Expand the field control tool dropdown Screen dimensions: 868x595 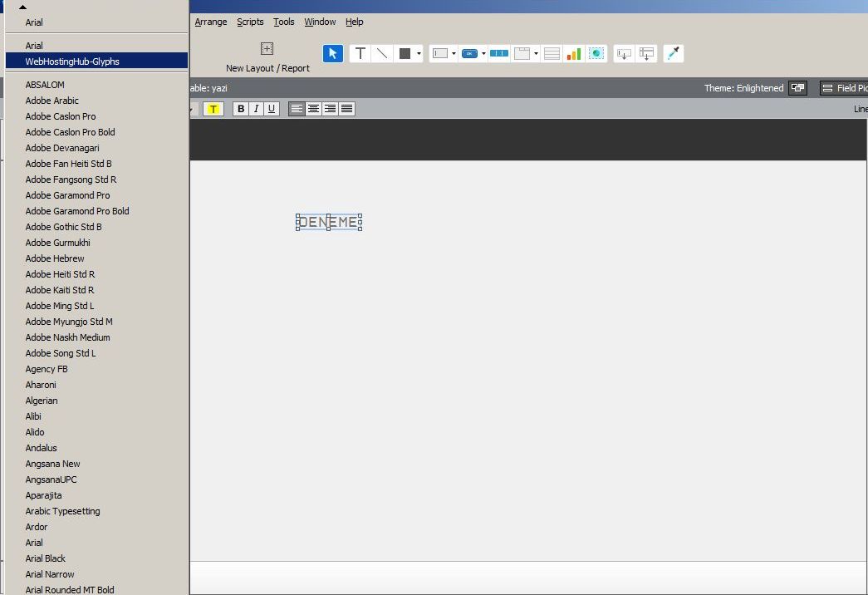pos(454,54)
